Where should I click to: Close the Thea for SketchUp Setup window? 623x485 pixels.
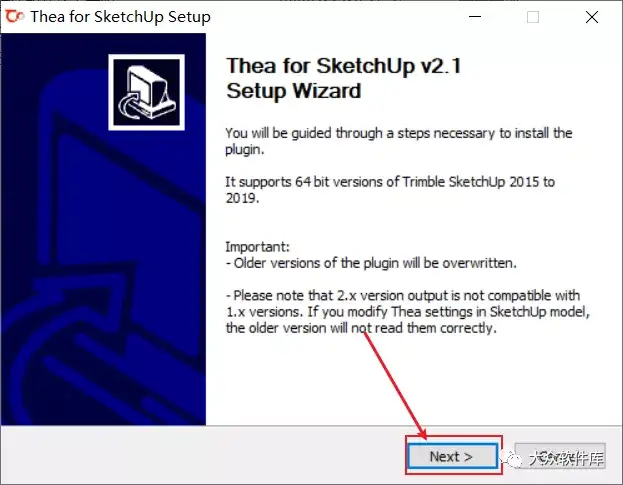(592, 17)
